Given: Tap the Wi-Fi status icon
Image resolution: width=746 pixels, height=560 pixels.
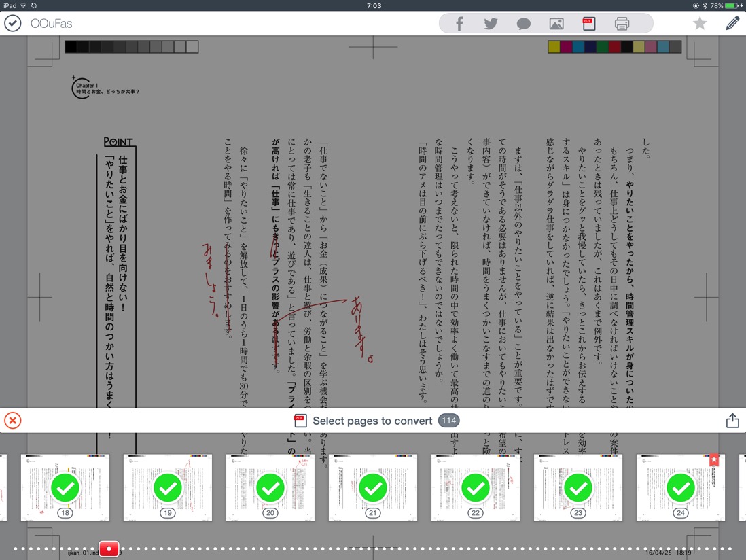Looking at the screenshot, I should [23, 5].
